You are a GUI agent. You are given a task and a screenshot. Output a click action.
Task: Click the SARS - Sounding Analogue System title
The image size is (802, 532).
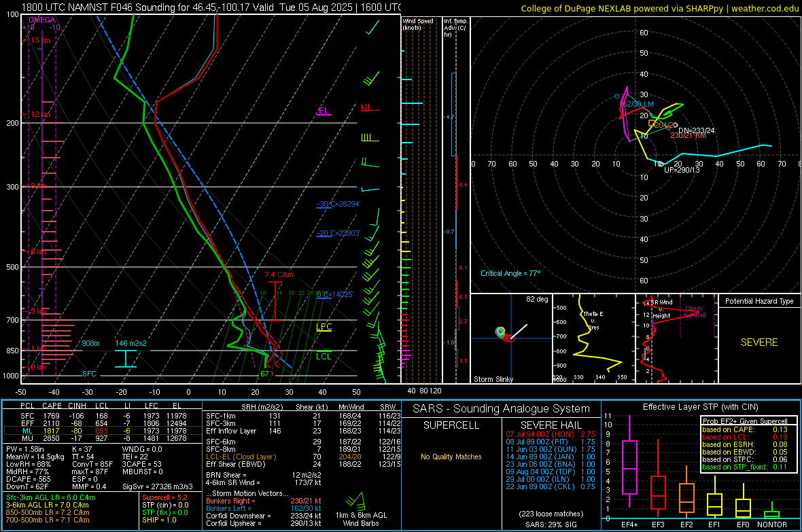[x=502, y=409]
